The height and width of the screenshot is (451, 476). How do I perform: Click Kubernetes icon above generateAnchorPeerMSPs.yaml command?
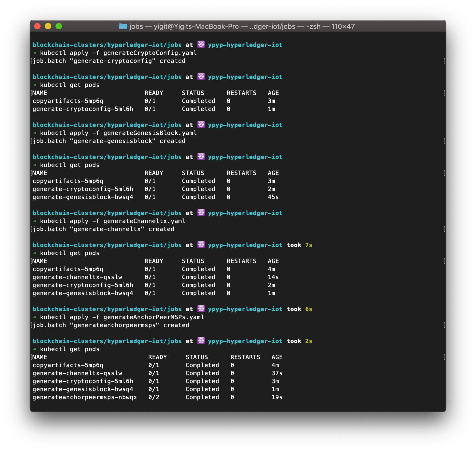pyautogui.click(x=201, y=308)
